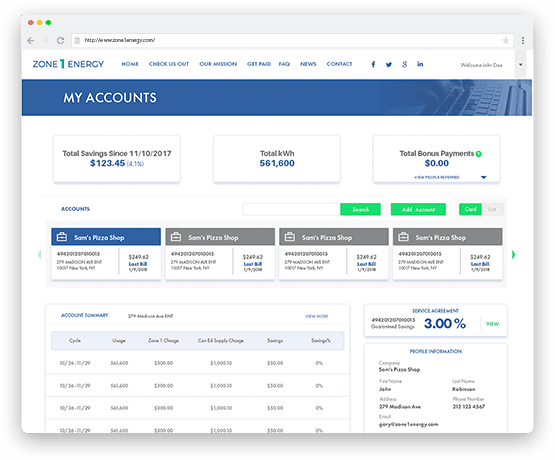The image size is (555, 460).
Task: Open the FAQ menu item
Action: [284, 64]
